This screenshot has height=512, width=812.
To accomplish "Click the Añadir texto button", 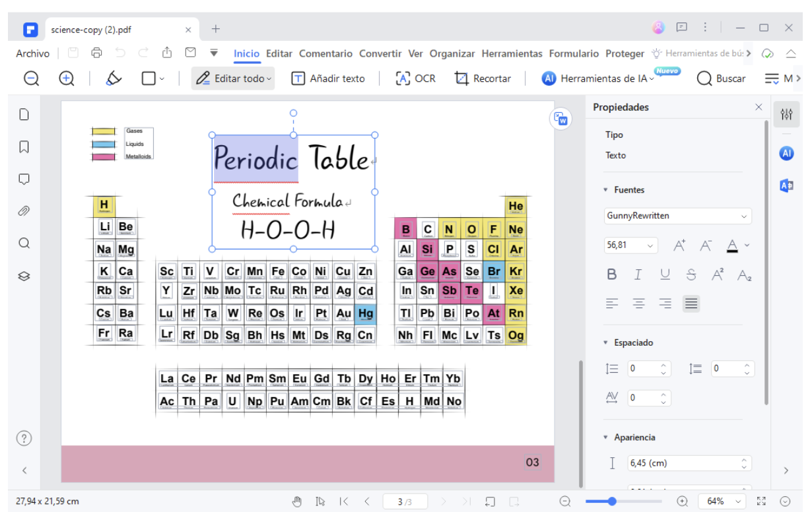I will coord(328,79).
